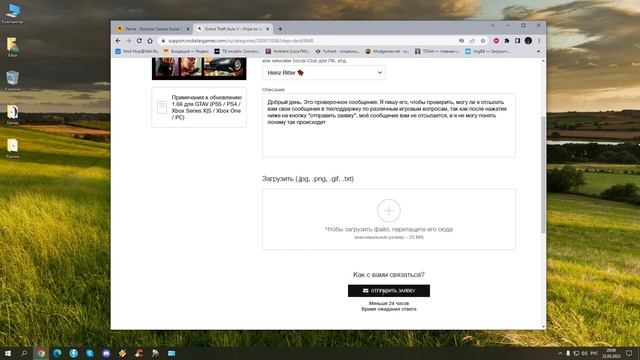Click the page vertical scrollbar thumb
Screen dimensions: 640x360
[543, 175]
